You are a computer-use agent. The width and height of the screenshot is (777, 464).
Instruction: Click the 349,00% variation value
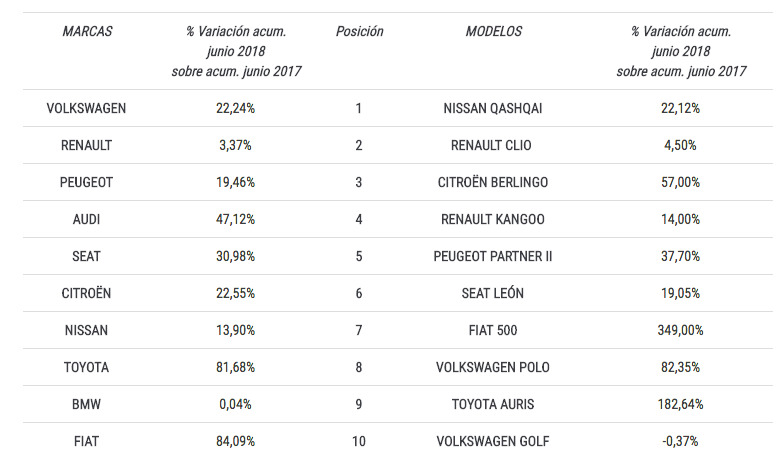click(x=680, y=330)
